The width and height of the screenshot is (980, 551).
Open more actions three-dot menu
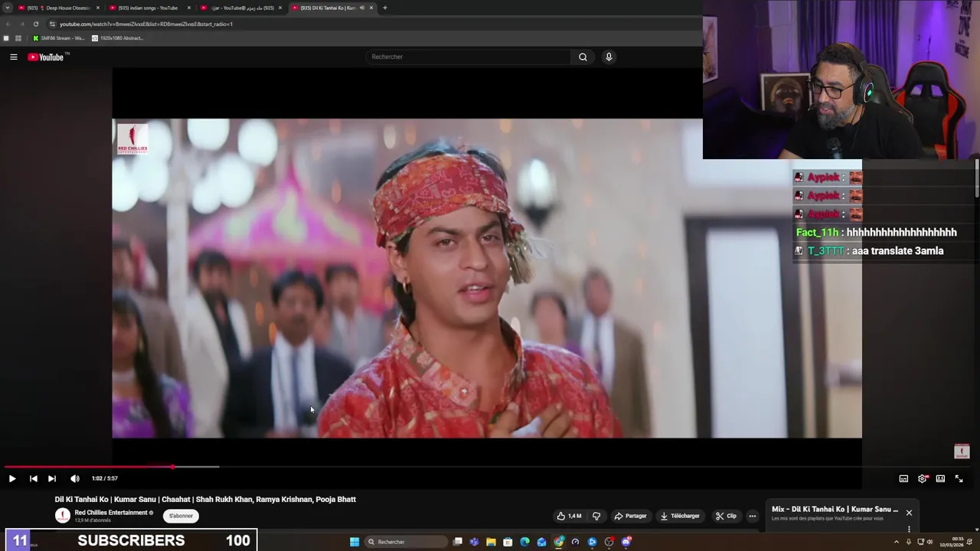pyautogui.click(x=752, y=516)
